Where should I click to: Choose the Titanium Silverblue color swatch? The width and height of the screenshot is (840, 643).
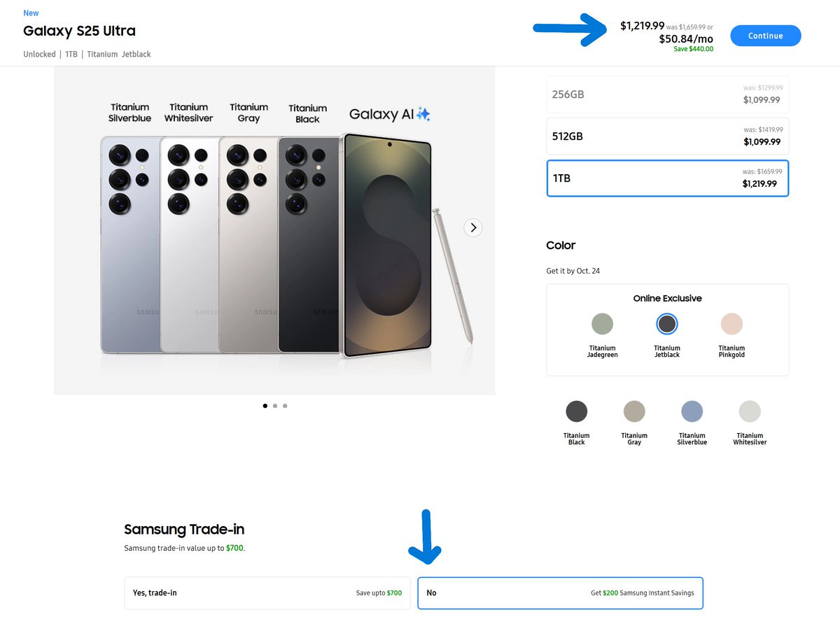pyautogui.click(x=692, y=411)
